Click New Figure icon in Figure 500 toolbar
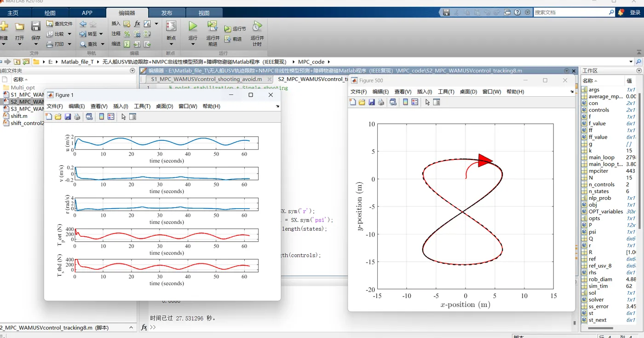Screen dimensions: 644x338 [x=353, y=102]
